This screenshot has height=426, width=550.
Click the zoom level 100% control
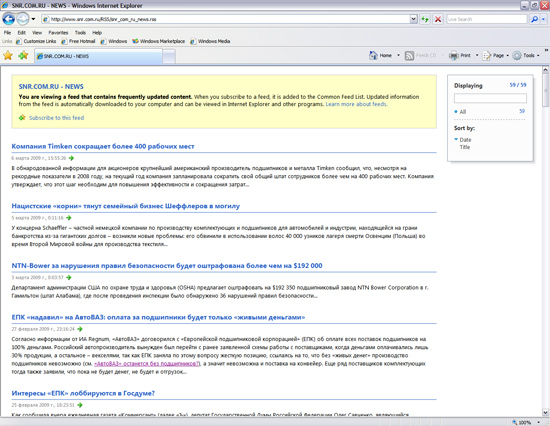click(522, 422)
